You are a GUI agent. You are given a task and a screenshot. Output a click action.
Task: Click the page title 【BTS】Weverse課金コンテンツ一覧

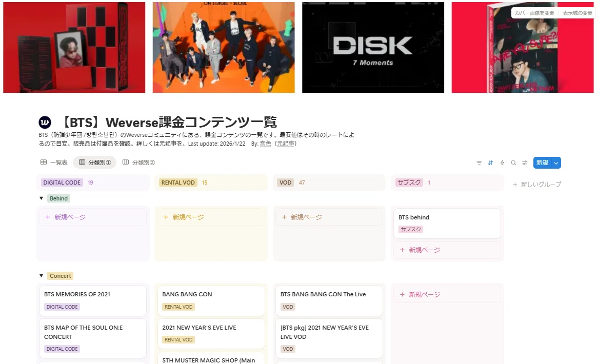point(169,123)
